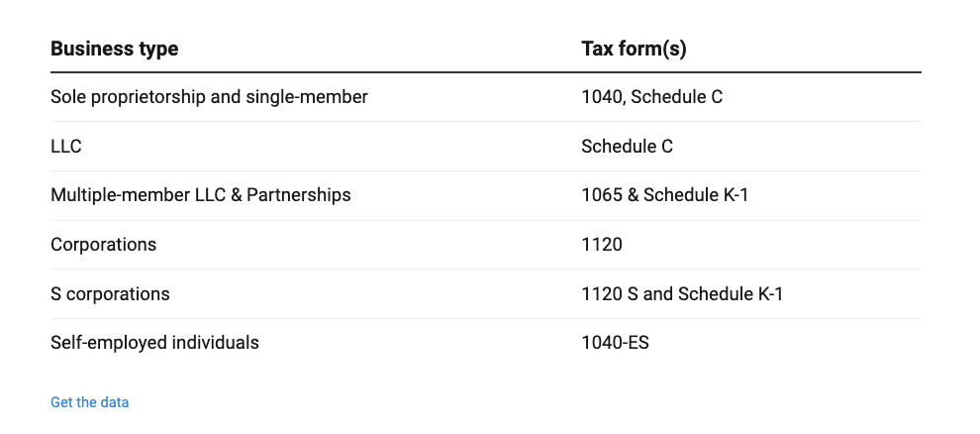The width and height of the screenshot is (980, 434).
Task: Click the "1065 & Schedule K-1" cell
Action: pyautogui.click(x=664, y=195)
